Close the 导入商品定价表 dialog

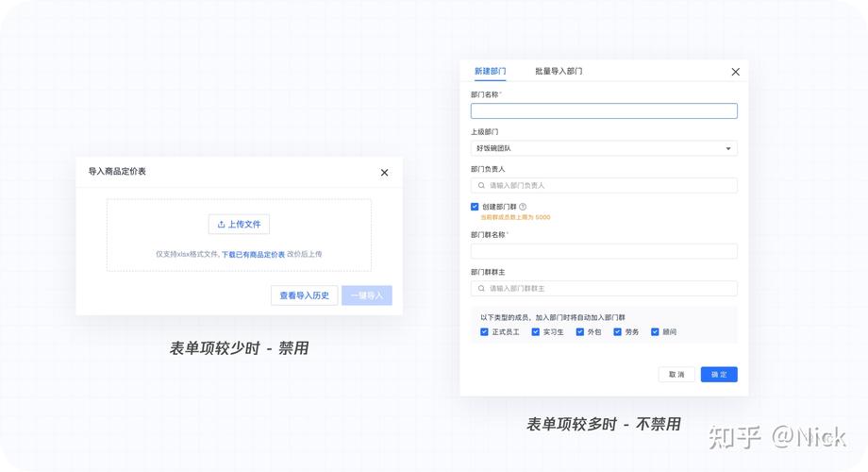point(384,173)
